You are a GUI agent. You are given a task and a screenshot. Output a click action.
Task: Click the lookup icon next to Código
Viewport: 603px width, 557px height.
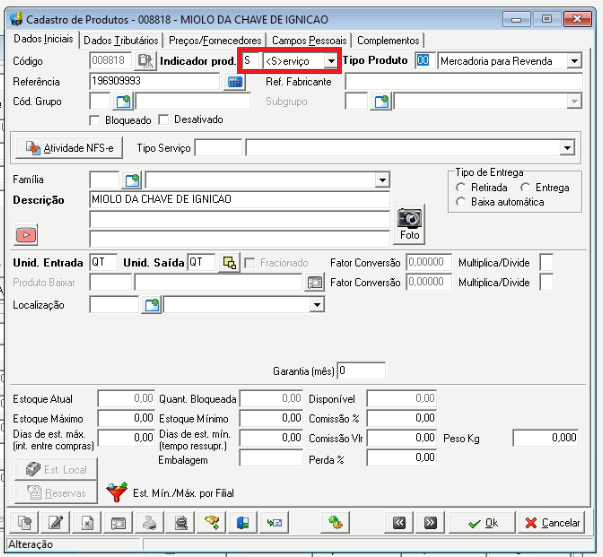coord(145,61)
